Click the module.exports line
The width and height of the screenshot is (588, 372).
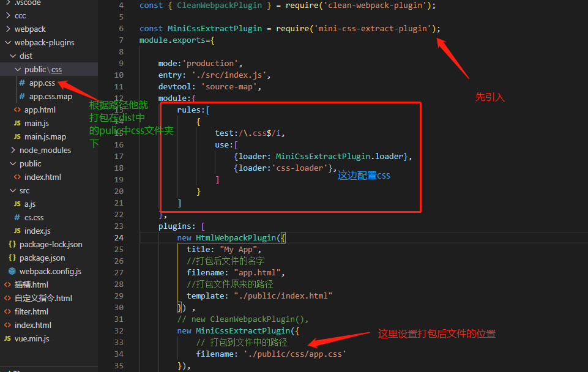177,40
